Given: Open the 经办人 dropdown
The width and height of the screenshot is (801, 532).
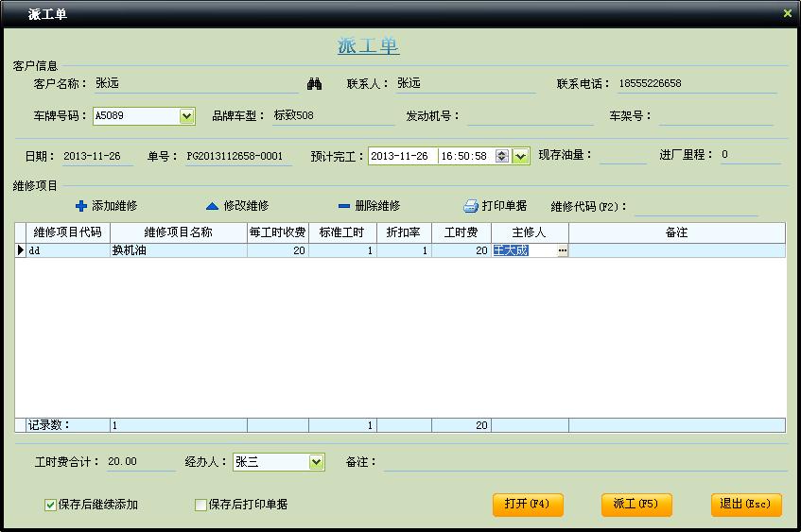Looking at the screenshot, I should [x=316, y=462].
